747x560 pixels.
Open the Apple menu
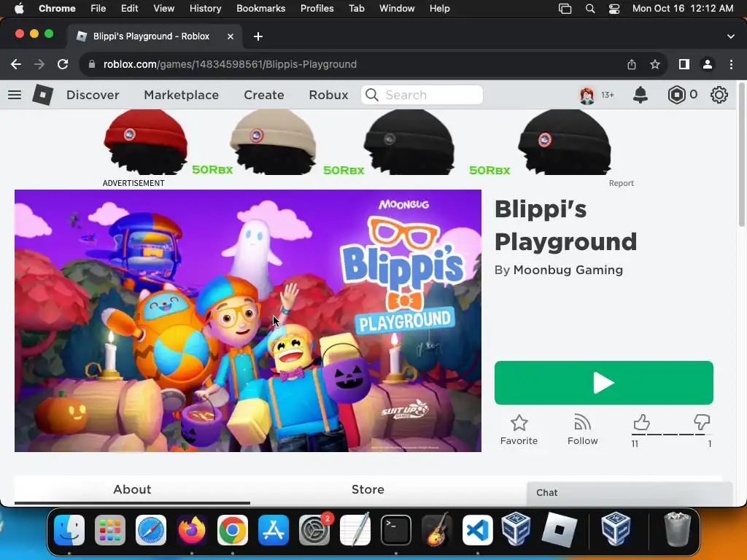click(x=19, y=9)
